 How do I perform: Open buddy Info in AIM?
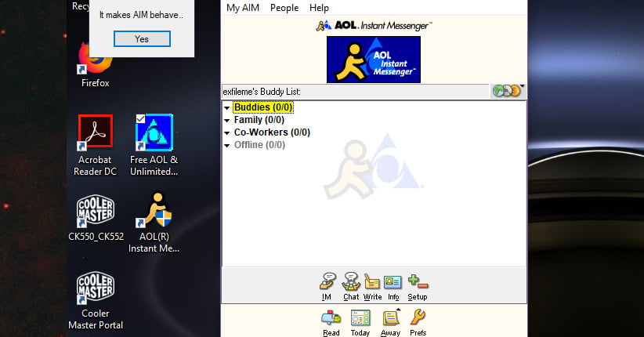tap(393, 286)
